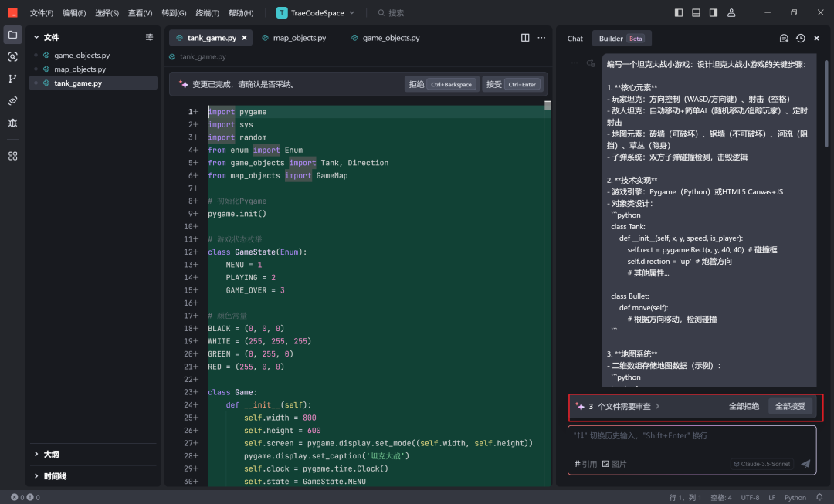Switch to the Chat tab
834x504 pixels.
575,39
